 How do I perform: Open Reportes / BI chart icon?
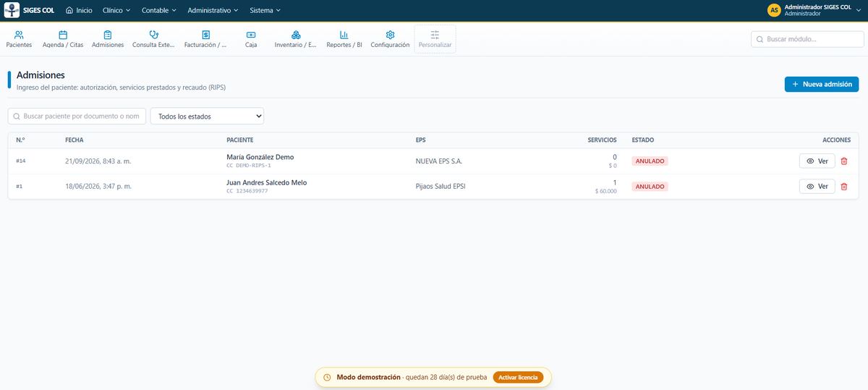point(344,35)
